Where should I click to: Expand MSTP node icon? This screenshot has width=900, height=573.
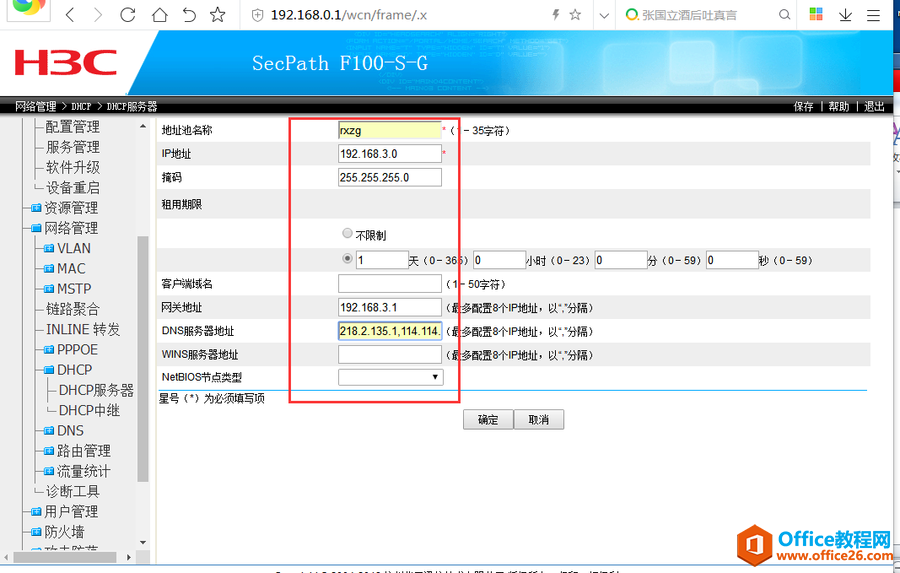[49, 289]
